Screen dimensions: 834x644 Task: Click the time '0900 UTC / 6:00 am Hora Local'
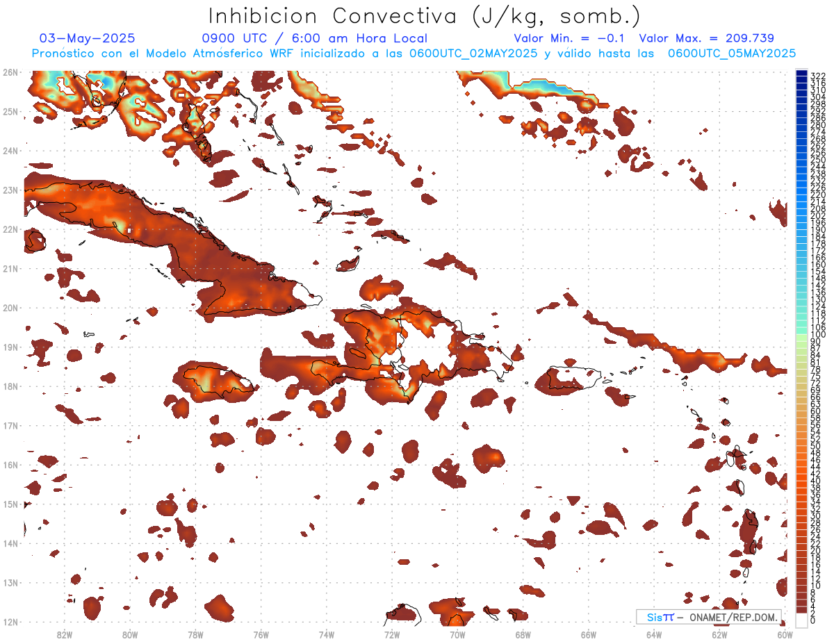point(314,38)
